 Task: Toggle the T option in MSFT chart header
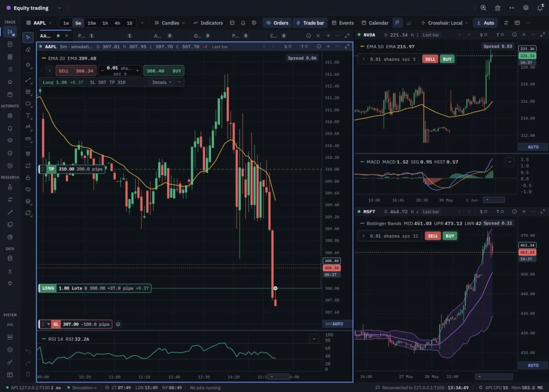(x=500, y=212)
